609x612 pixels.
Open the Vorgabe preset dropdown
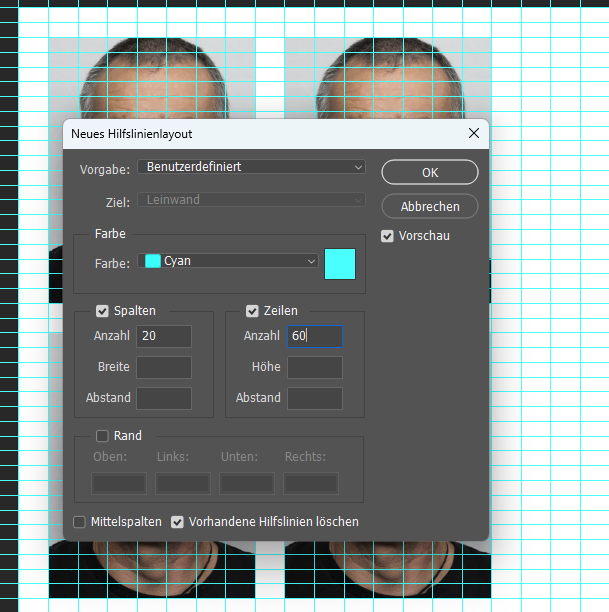251,167
